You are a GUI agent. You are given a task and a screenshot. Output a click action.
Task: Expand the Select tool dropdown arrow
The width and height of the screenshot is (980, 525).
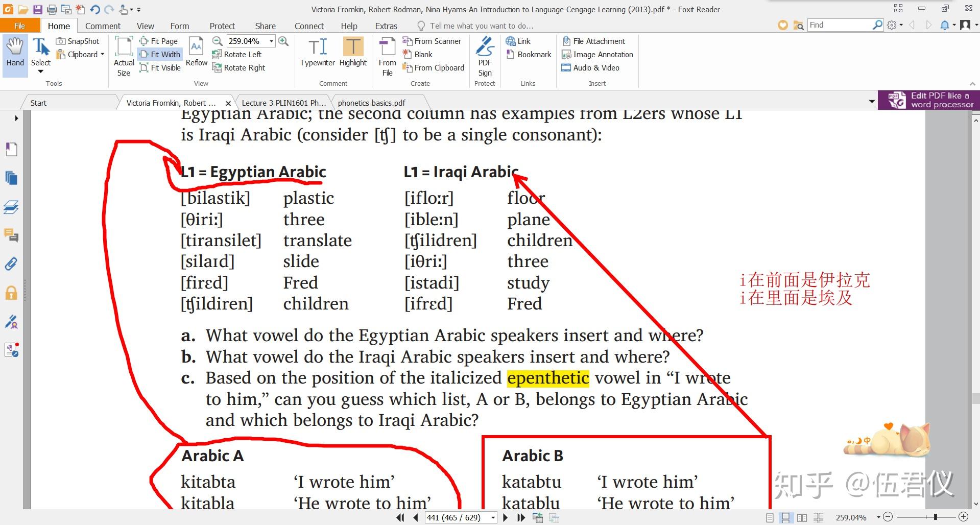pyautogui.click(x=41, y=71)
